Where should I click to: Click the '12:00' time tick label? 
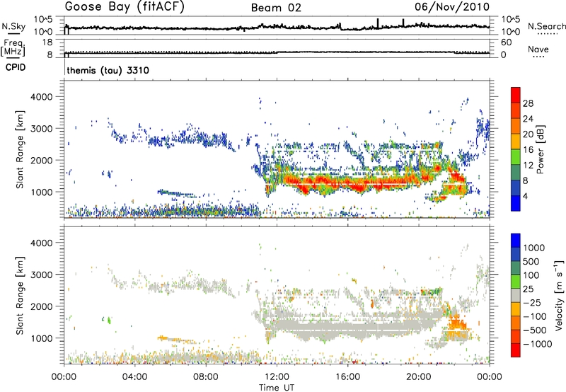click(x=277, y=377)
